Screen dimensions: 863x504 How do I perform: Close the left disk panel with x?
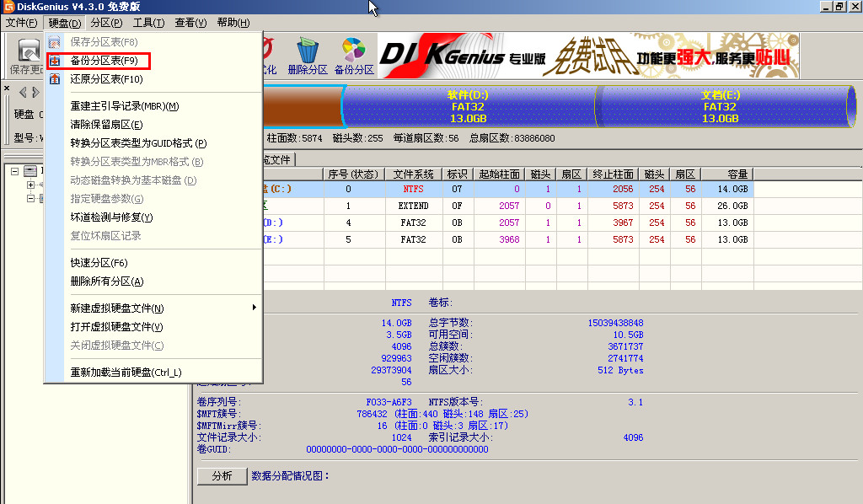tap(7, 88)
